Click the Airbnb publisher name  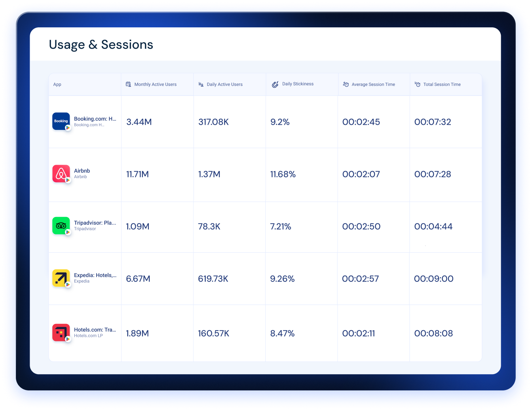80,177
